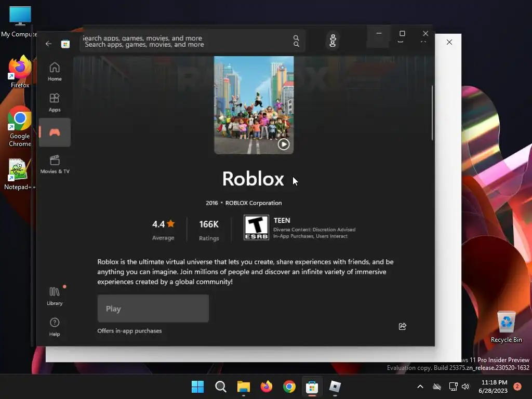This screenshot has width=532, height=399.
Task: Open the Library in sidebar
Action: pyautogui.click(x=55, y=296)
